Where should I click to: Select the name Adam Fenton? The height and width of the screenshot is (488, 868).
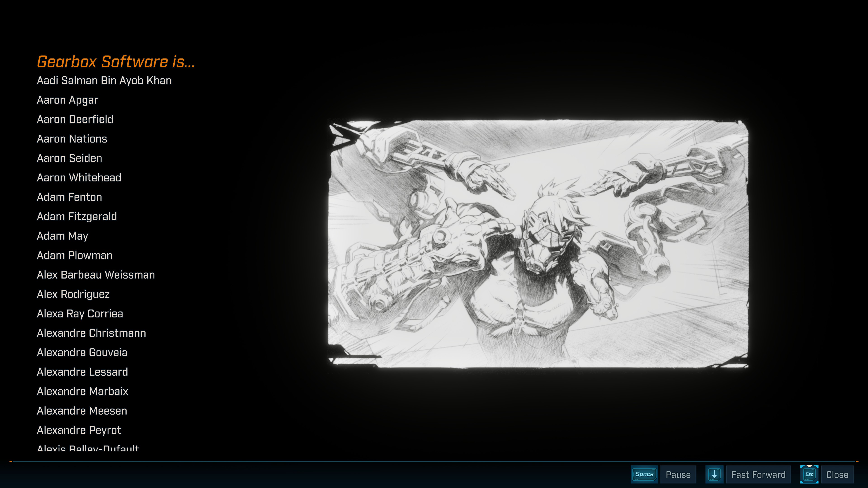(x=69, y=197)
